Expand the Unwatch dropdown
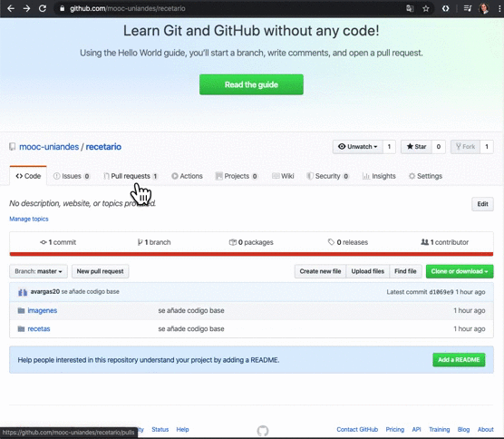Screen dimensions: 504x439 click(x=357, y=147)
